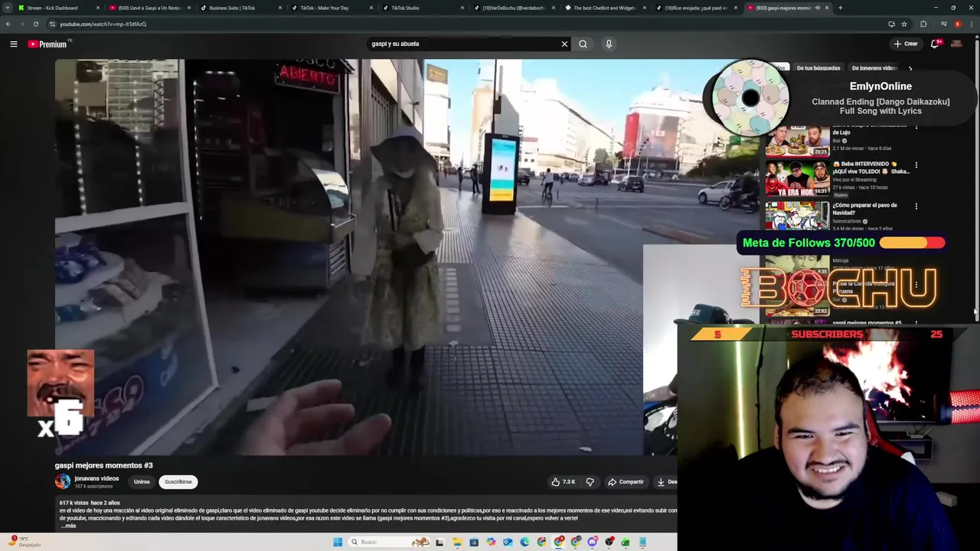The image size is (980, 551).
Task: Click the Crear button
Action: tap(905, 44)
